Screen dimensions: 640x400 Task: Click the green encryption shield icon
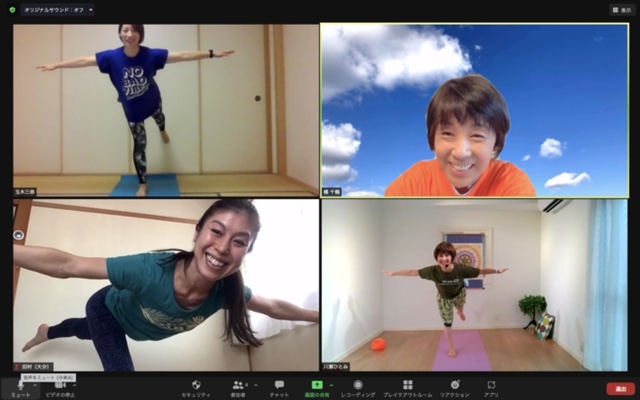point(12,10)
